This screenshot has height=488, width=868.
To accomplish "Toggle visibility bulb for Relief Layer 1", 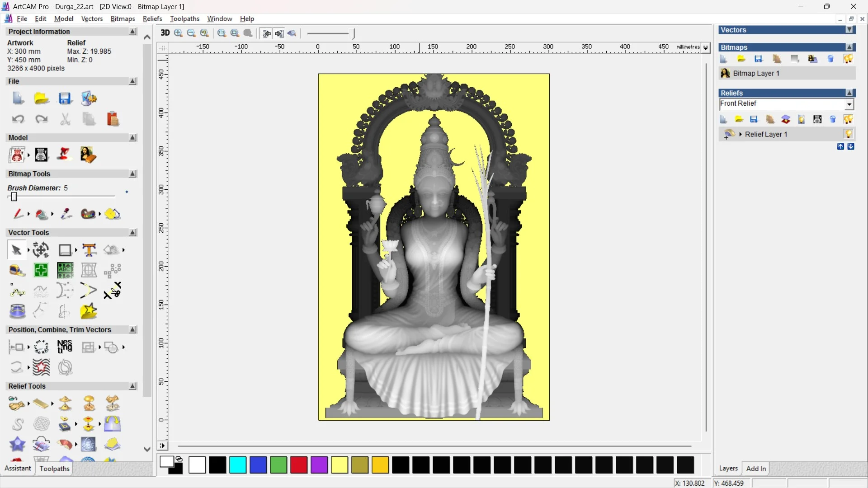I will point(849,134).
